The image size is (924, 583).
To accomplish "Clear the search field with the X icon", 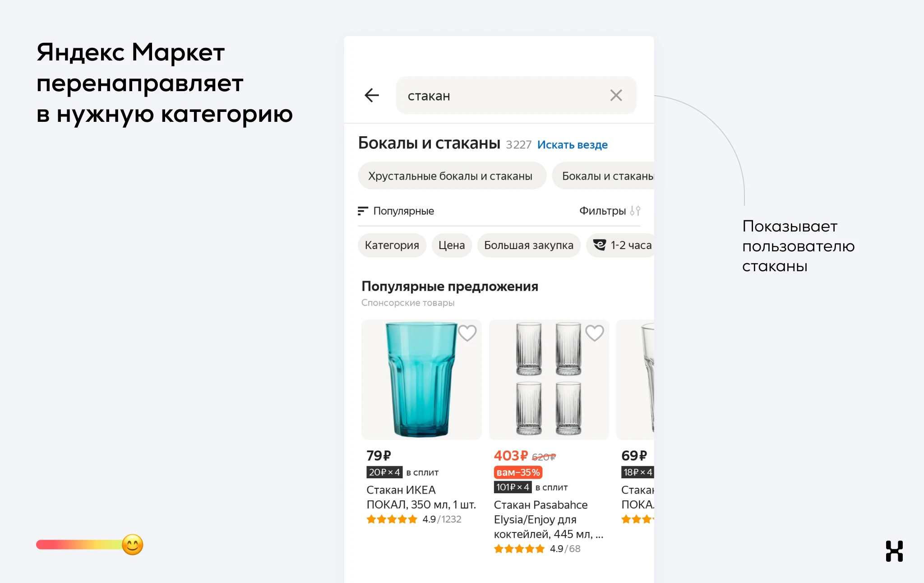I will tap(616, 95).
